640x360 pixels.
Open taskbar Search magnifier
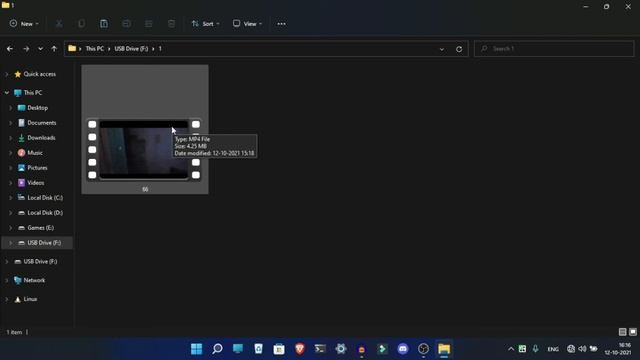pyautogui.click(x=217, y=349)
